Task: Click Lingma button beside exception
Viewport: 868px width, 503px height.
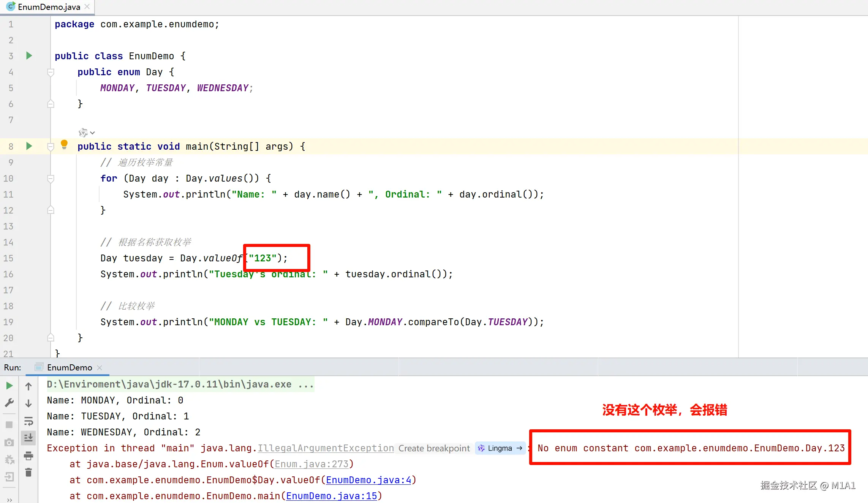Action: click(x=500, y=448)
